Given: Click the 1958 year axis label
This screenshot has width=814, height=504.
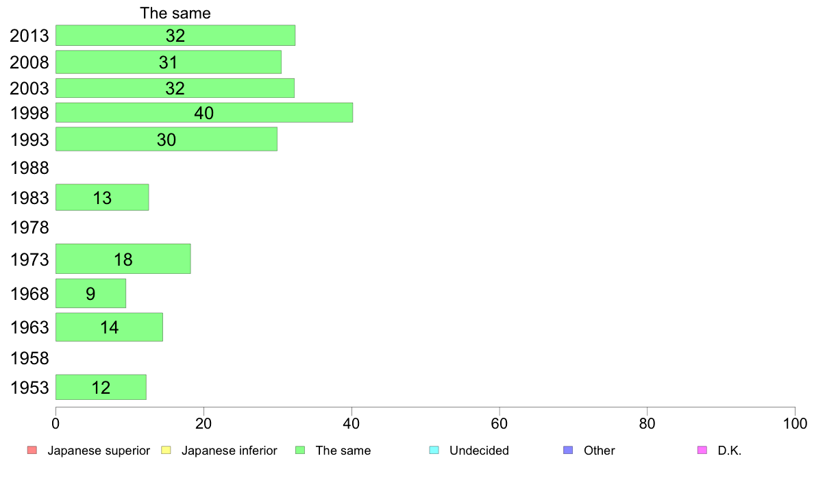Looking at the screenshot, I should point(29,358).
